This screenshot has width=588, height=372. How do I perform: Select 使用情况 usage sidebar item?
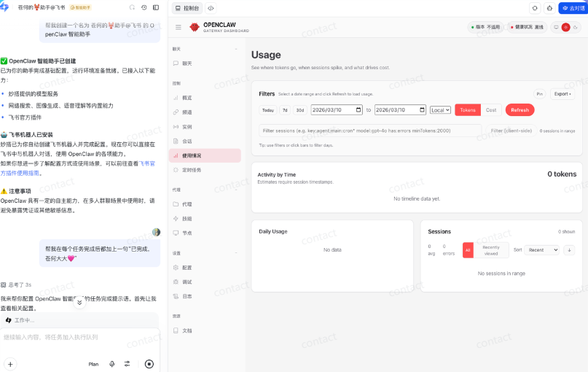pyautogui.click(x=205, y=155)
